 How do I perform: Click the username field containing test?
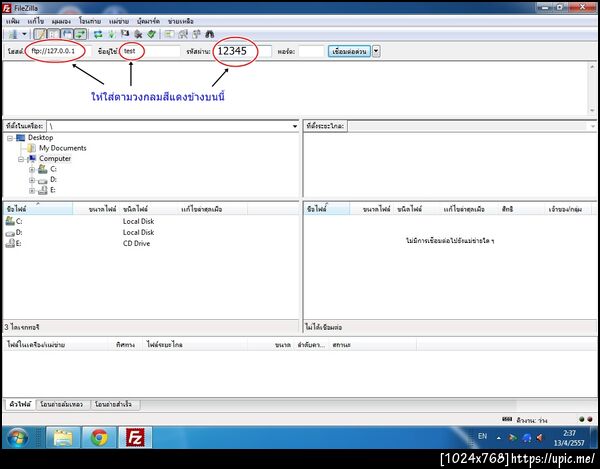pos(150,51)
